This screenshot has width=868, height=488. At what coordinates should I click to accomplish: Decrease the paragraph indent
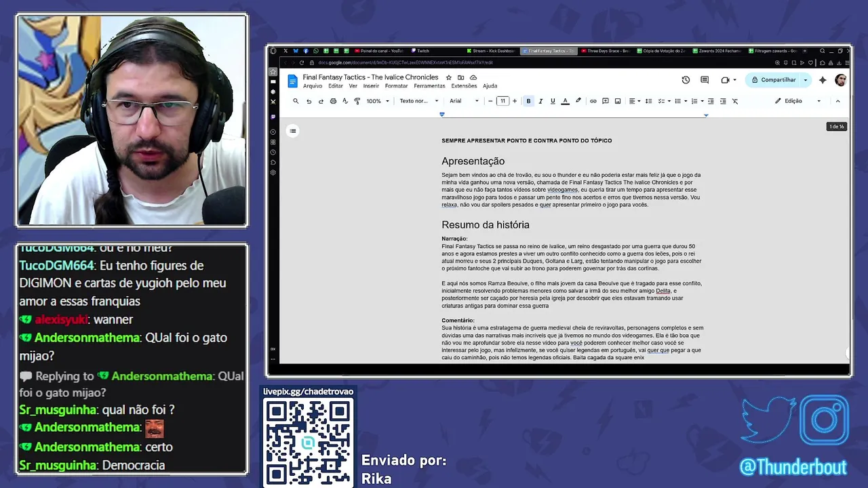[x=711, y=101]
